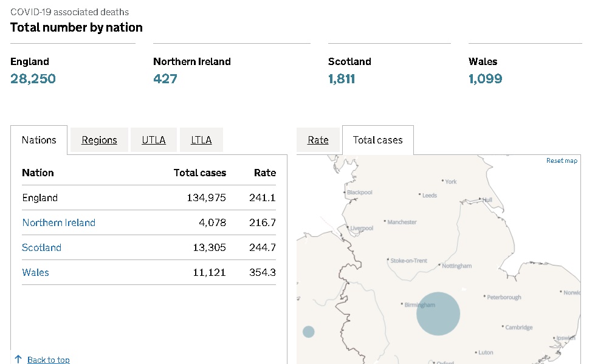The image size is (595, 364).
Task: Click the large England circle on map
Action: (438, 314)
